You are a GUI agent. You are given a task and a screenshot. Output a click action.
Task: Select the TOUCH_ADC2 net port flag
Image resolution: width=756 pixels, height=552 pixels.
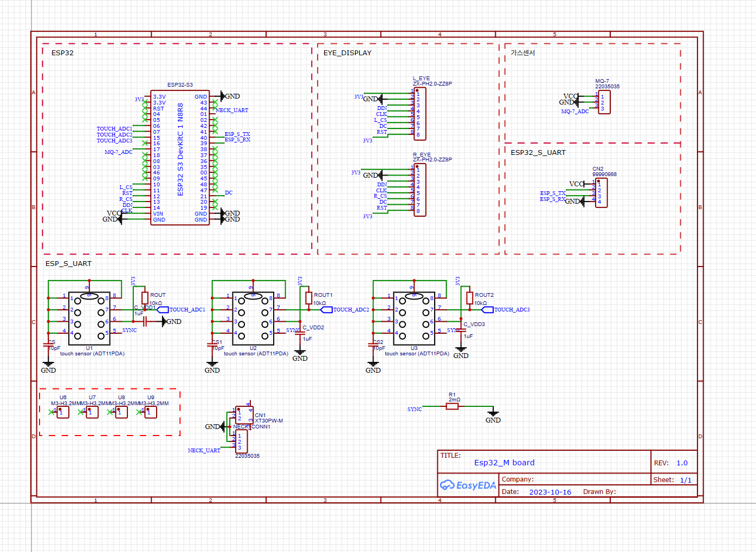pos(326,310)
